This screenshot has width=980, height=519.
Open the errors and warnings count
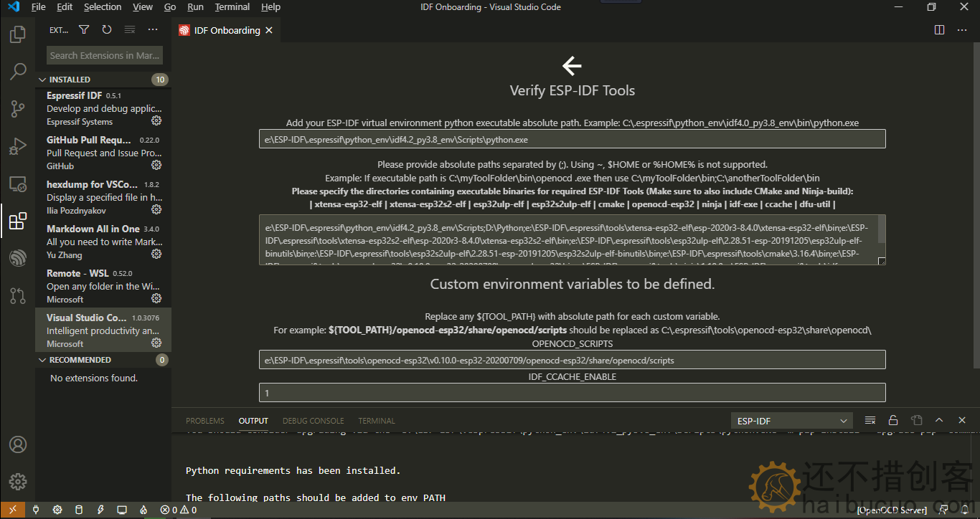(x=179, y=510)
